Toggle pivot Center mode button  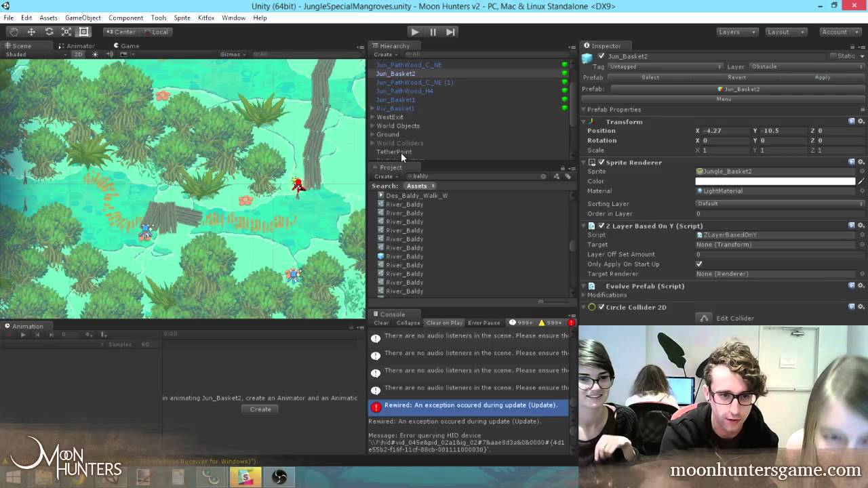click(121, 32)
